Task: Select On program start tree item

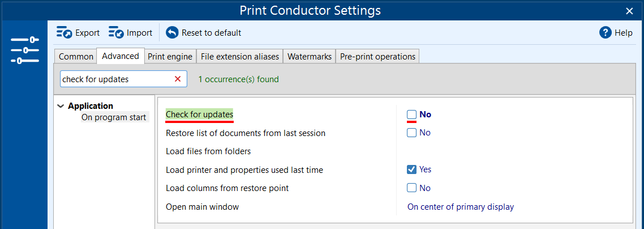Action: click(114, 118)
